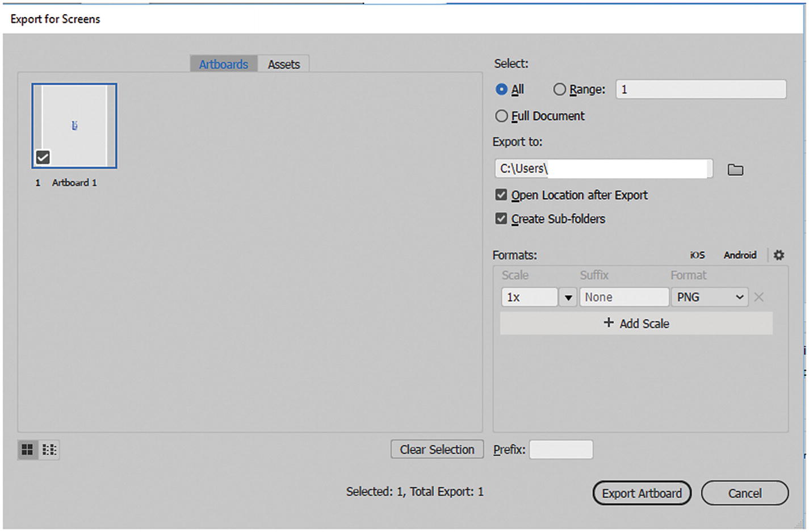Toggle Open Location after Export checkbox
Viewport: 809px width, 532px height.
(501, 195)
